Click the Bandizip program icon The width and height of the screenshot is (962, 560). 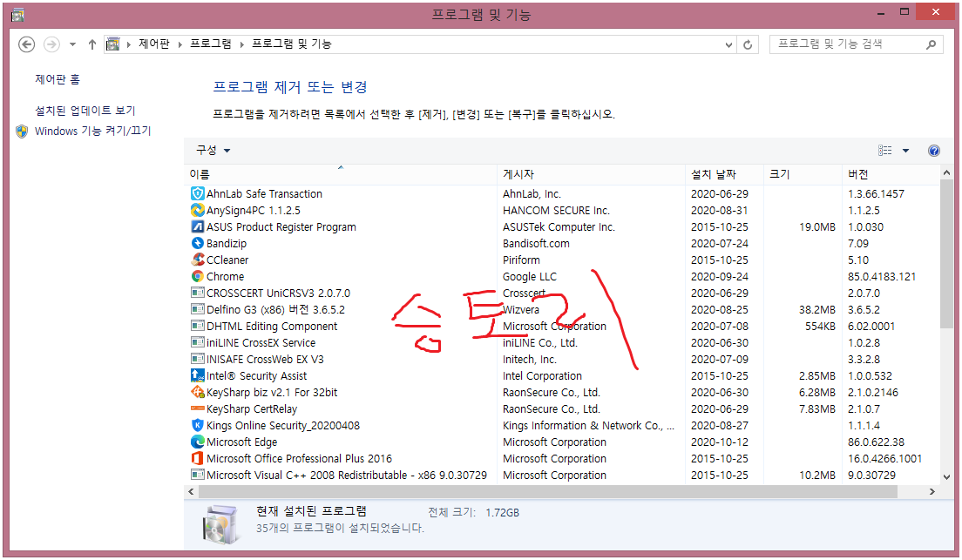coord(198,244)
